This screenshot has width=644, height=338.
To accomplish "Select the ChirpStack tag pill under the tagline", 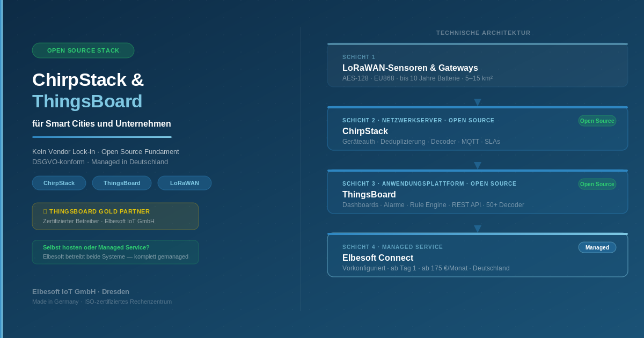I will tap(59, 183).
